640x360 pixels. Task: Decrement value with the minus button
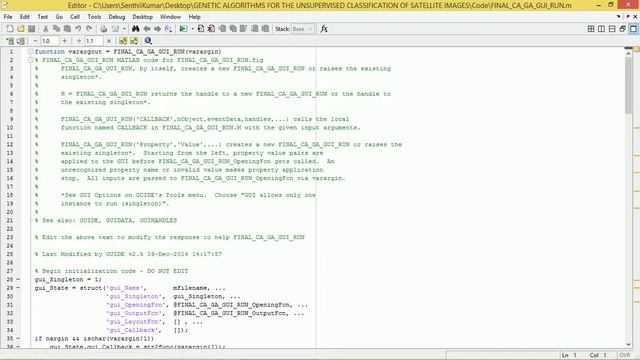(35, 41)
